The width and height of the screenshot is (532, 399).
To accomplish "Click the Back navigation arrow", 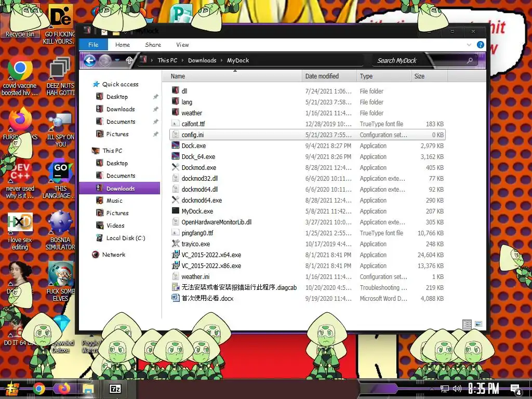I will click(89, 61).
